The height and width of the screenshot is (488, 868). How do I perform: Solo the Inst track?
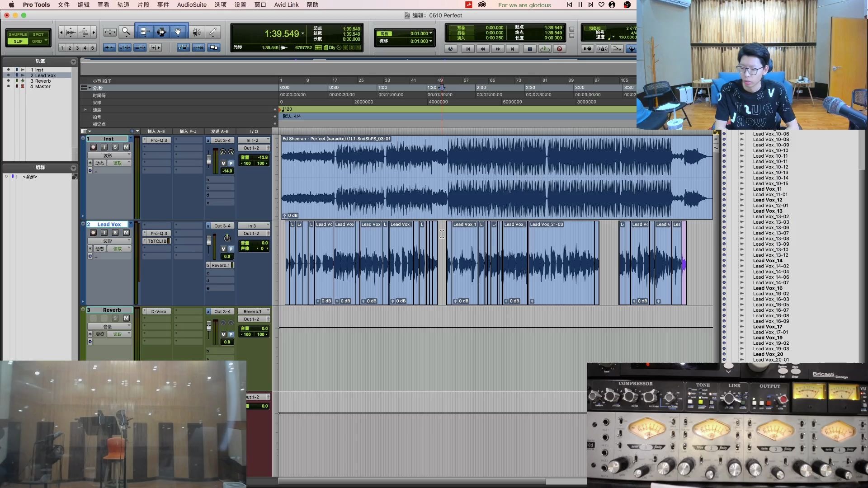[x=115, y=147]
